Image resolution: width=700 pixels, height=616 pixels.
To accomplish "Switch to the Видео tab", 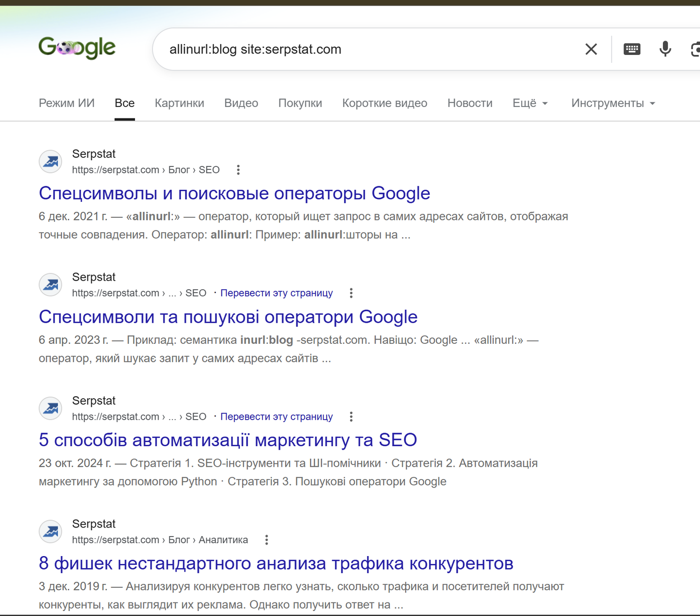I will [x=241, y=103].
